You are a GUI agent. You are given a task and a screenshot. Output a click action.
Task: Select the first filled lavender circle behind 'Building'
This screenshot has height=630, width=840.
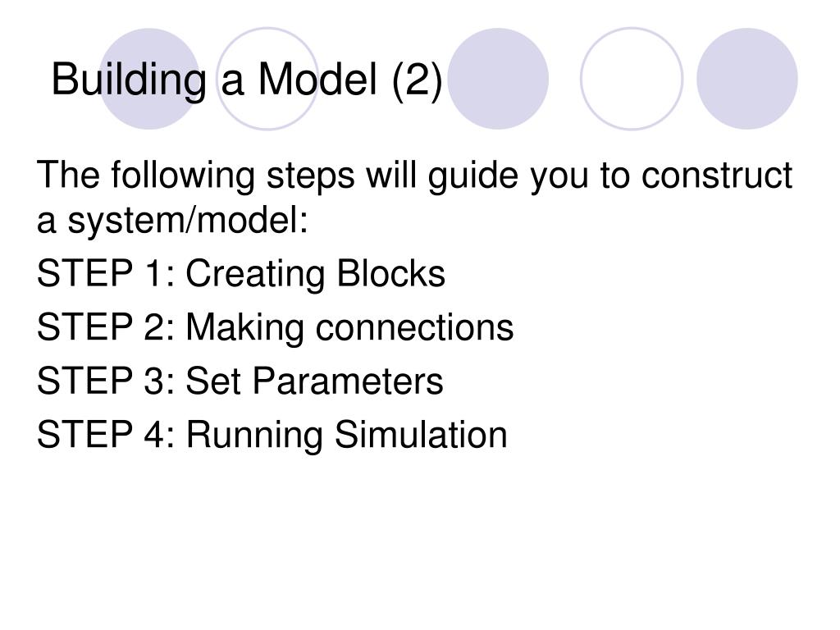click(x=149, y=79)
